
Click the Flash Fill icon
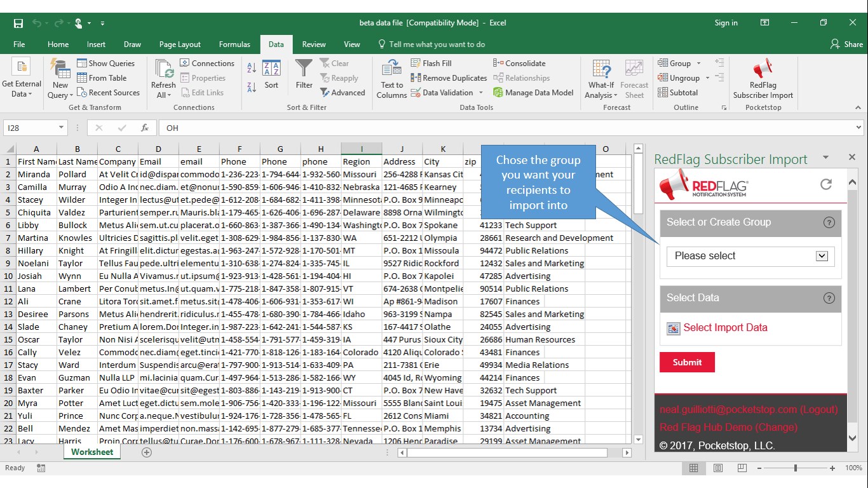pos(416,64)
